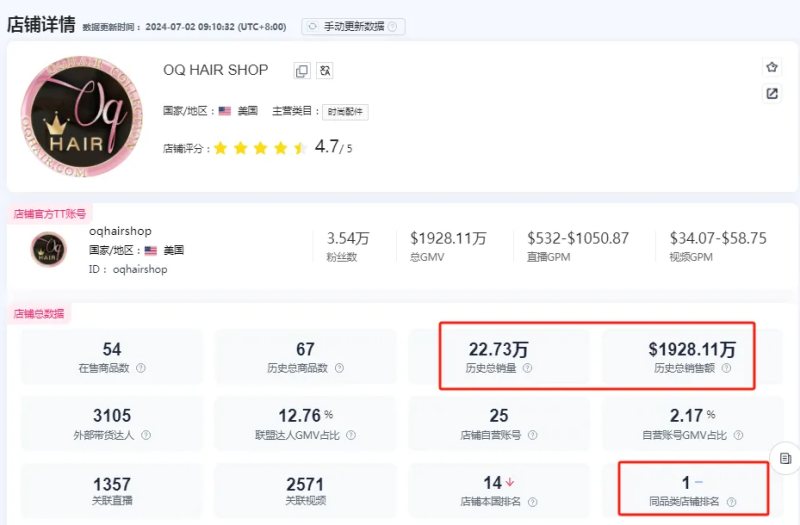Click help icon next to 店铺自营账号
800x525 pixels.
click(541, 436)
